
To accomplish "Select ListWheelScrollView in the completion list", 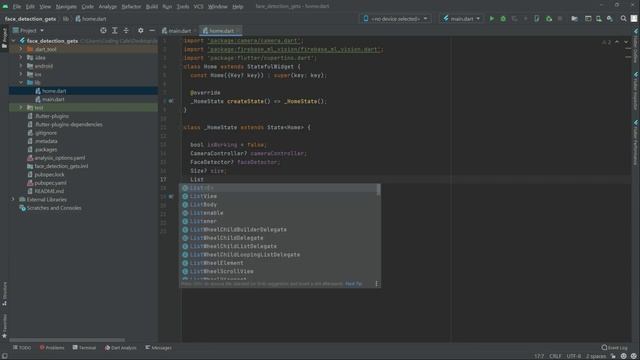I will 280,271.
